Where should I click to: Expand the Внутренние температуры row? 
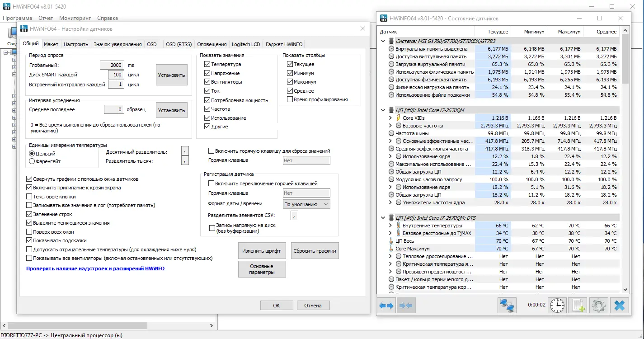click(390, 226)
